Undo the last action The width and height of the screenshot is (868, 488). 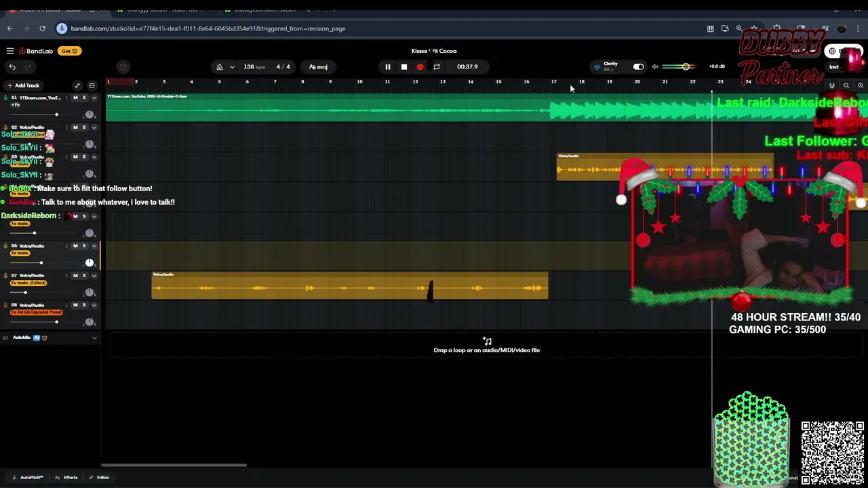(12, 66)
